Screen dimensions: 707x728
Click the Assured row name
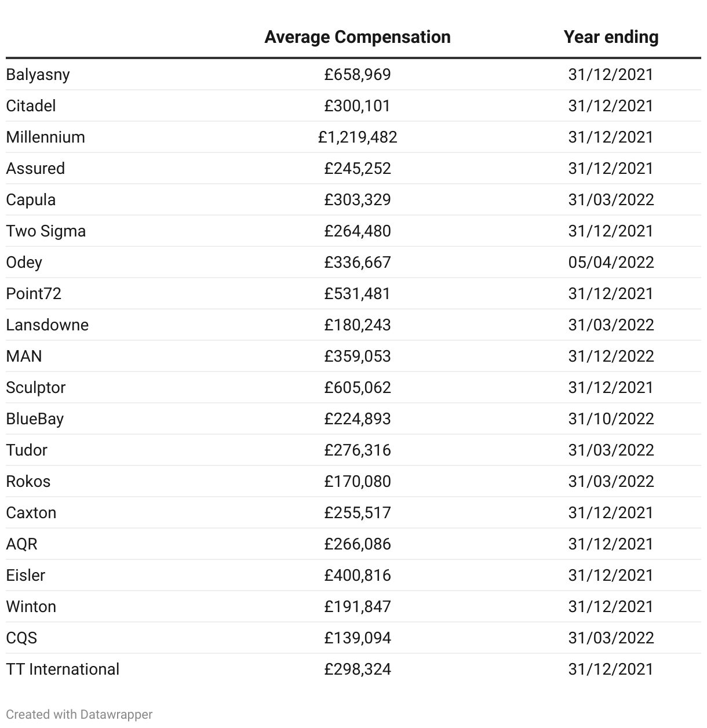35,169
